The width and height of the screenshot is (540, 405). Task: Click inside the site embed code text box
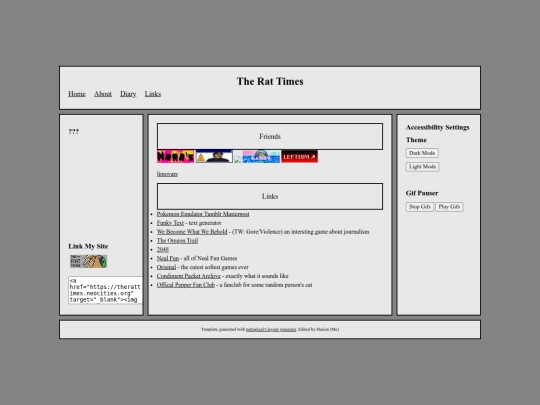[105, 290]
